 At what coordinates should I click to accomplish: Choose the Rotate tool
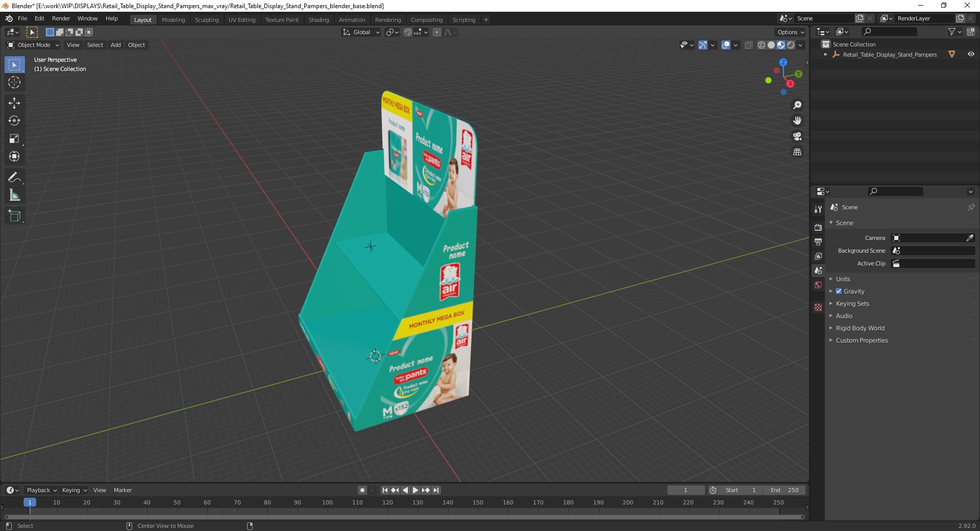pos(14,120)
